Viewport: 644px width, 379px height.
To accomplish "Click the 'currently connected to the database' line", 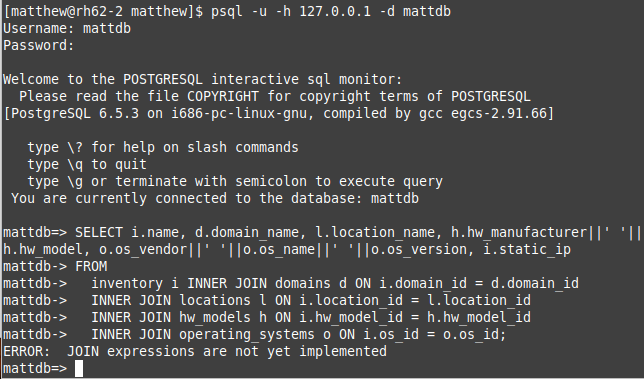I will pyautogui.click(x=215, y=198).
